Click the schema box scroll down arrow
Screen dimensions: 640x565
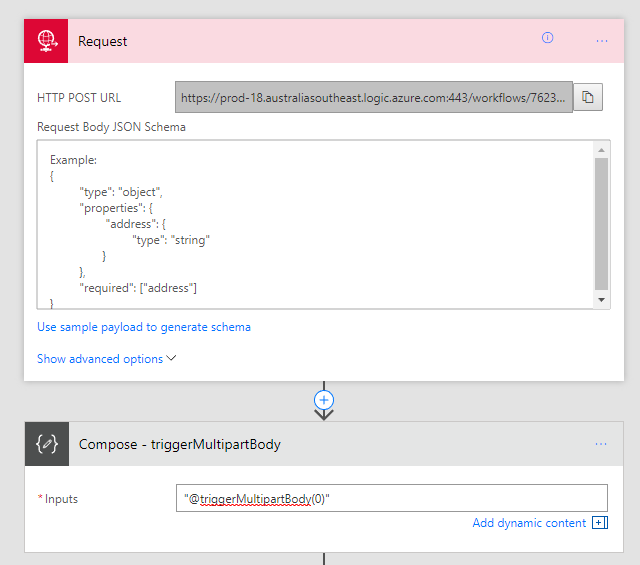tap(601, 299)
